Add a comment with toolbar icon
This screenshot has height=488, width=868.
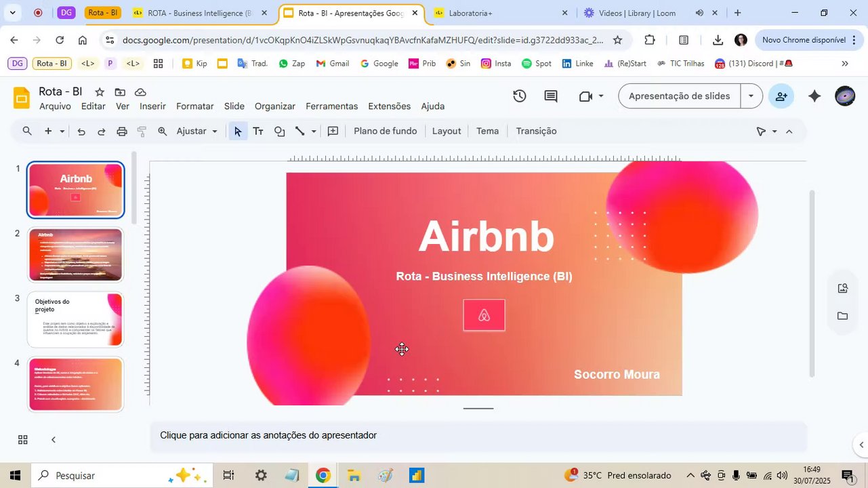point(333,131)
